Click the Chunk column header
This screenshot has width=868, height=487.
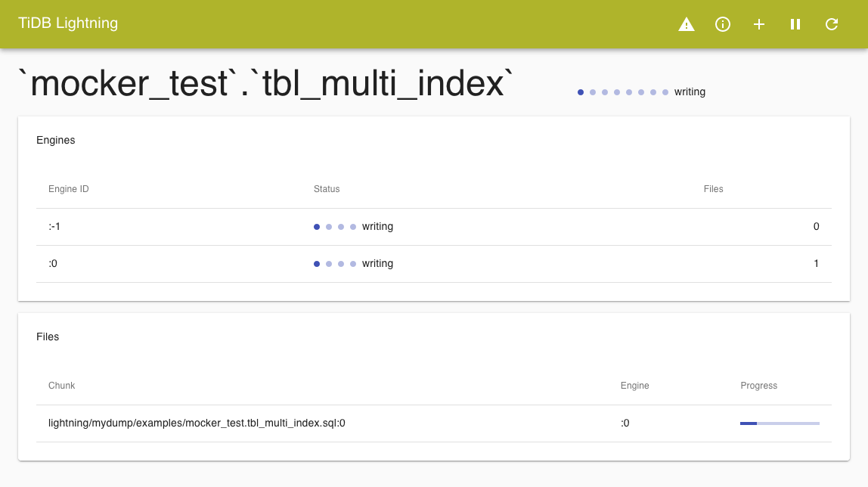pos(61,386)
